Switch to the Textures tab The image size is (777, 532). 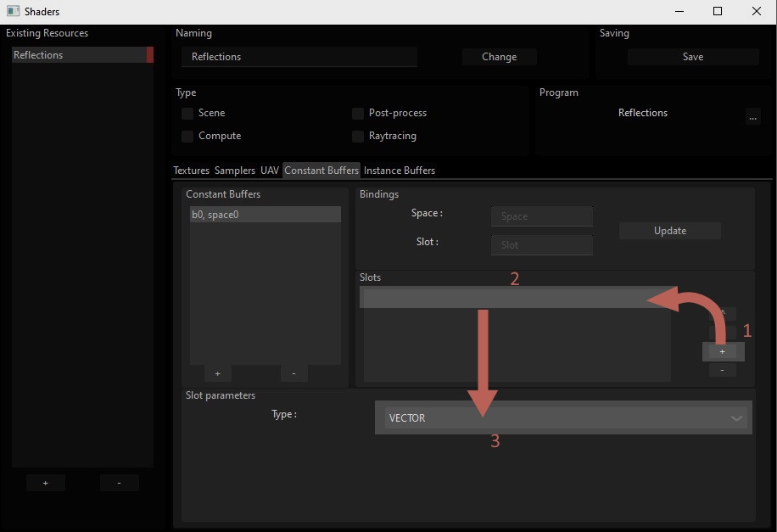point(191,171)
